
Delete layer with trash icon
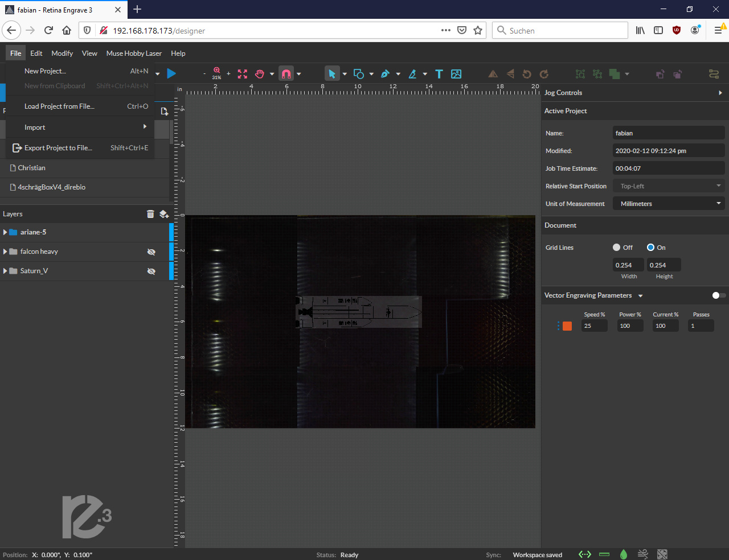point(150,214)
